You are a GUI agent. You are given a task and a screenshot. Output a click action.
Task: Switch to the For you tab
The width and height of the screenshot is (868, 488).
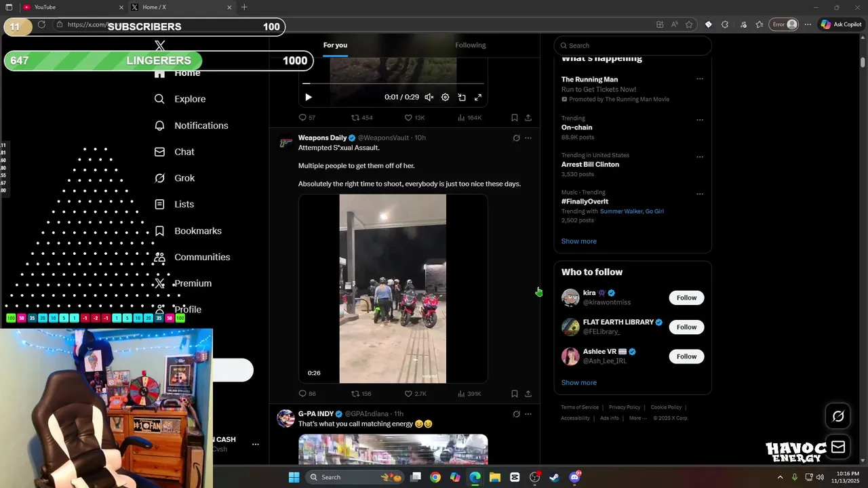coord(335,45)
